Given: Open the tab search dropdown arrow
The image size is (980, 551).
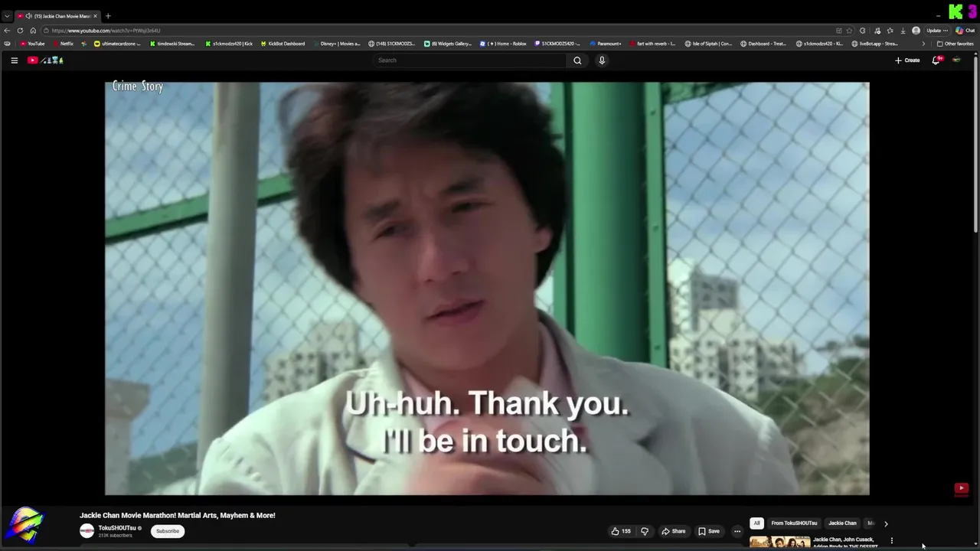Looking at the screenshot, I should click(7, 16).
